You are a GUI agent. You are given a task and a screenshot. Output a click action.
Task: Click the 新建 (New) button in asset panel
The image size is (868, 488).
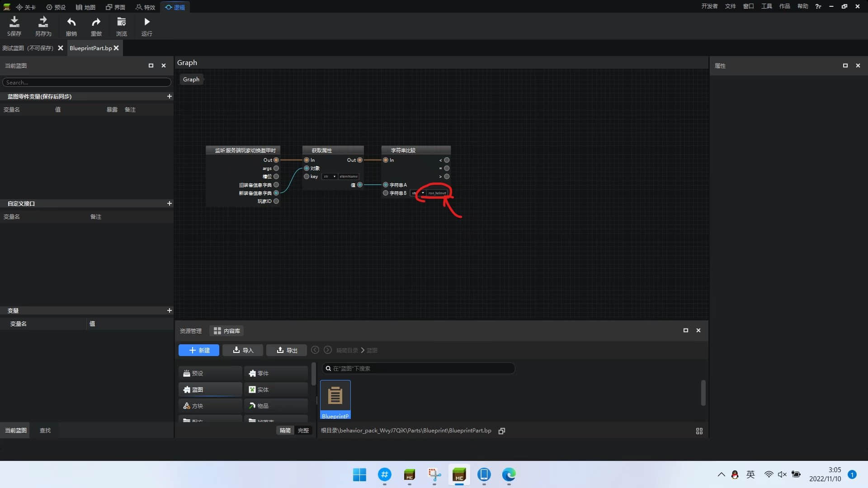tap(199, 350)
